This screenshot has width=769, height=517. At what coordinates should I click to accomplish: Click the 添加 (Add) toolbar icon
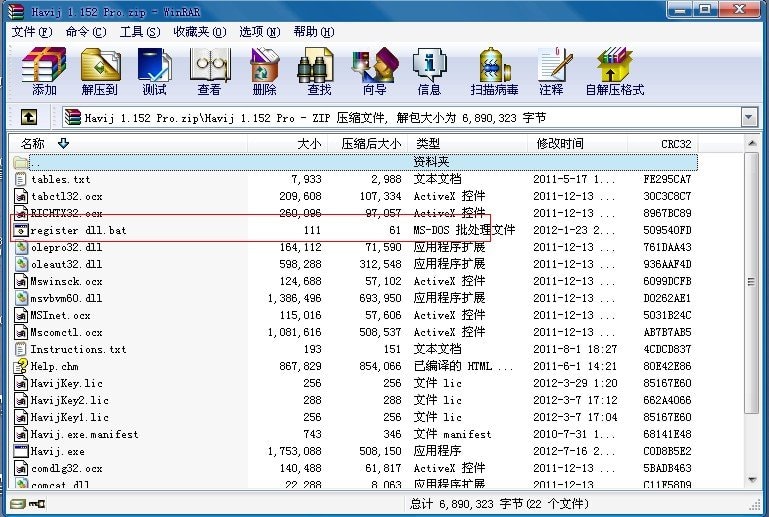[x=44, y=72]
